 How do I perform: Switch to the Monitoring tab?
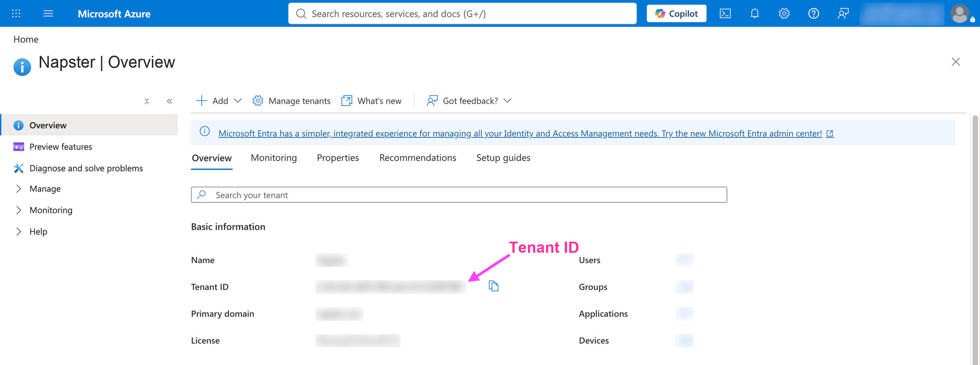[273, 158]
